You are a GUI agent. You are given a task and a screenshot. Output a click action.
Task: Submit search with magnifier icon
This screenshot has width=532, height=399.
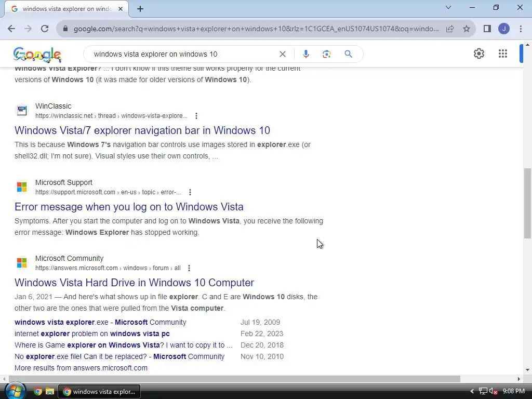point(348,54)
